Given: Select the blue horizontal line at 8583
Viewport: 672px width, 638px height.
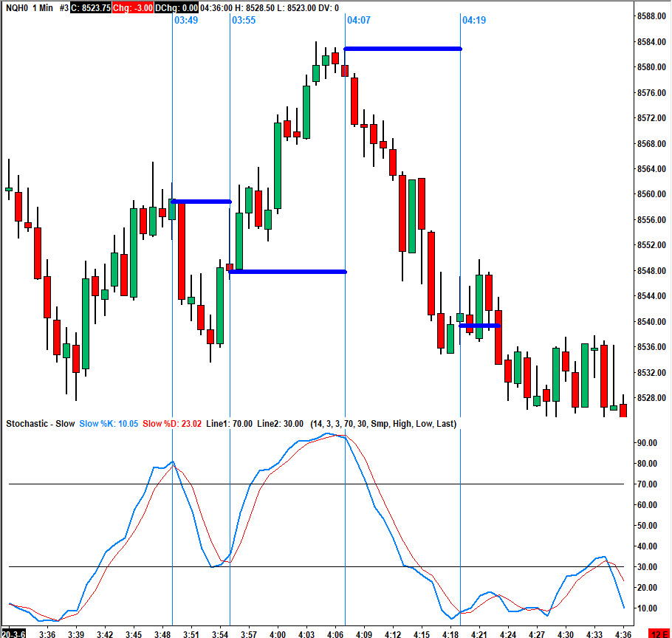Looking at the screenshot, I should coord(403,49).
